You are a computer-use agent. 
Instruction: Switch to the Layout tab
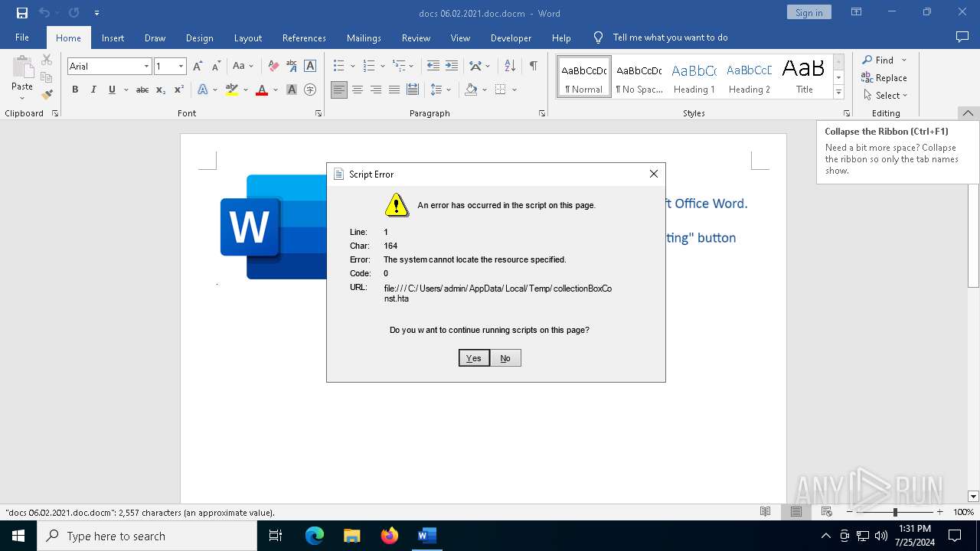[247, 37]
